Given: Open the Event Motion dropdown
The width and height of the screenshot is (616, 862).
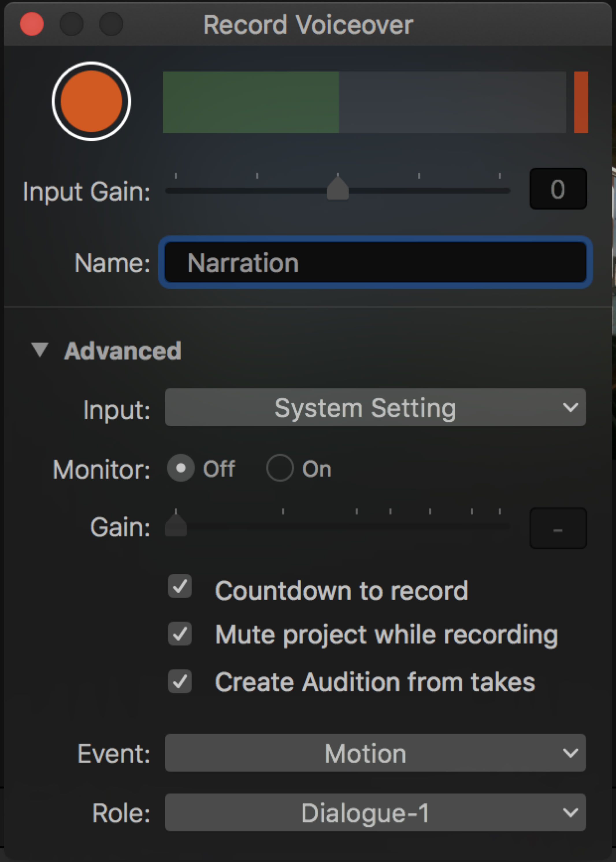Looking at the screenshot, I should (375, 753).
